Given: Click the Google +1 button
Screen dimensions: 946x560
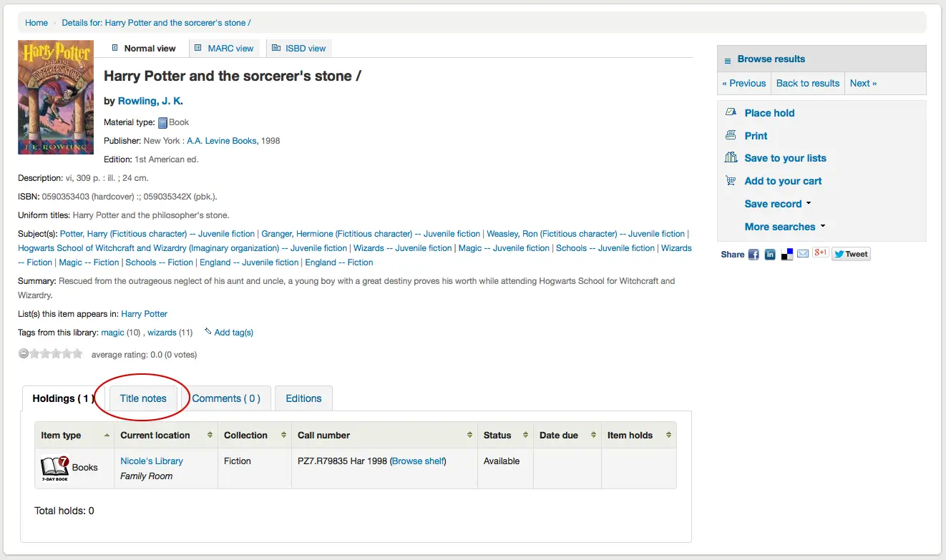Looking at the screenshot, I should point(820,252).
